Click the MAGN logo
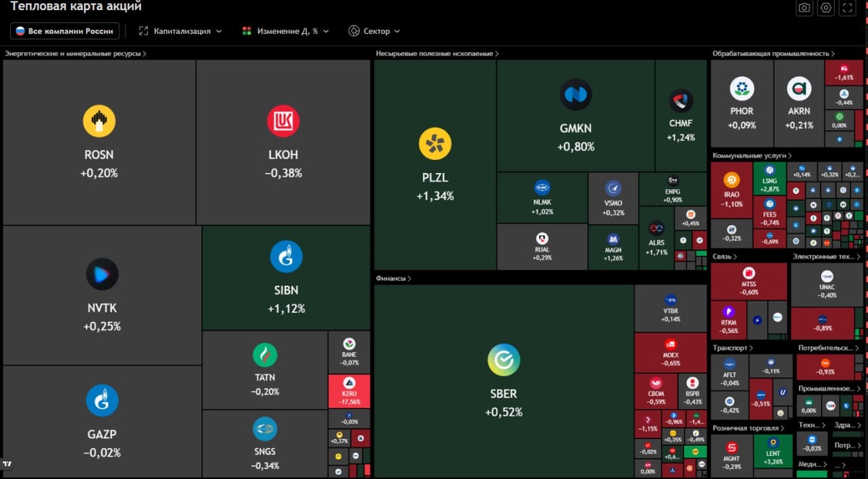The image size is (868, 479). pos(613,239)
